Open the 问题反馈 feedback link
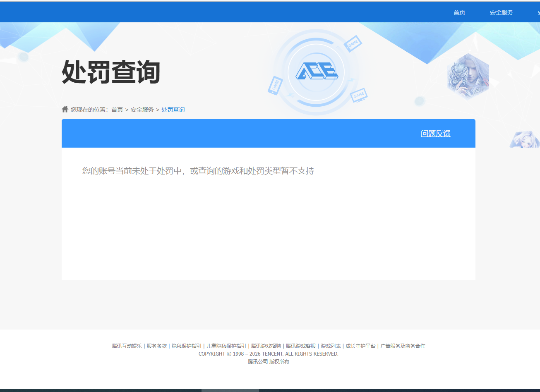 coord(436,133)
